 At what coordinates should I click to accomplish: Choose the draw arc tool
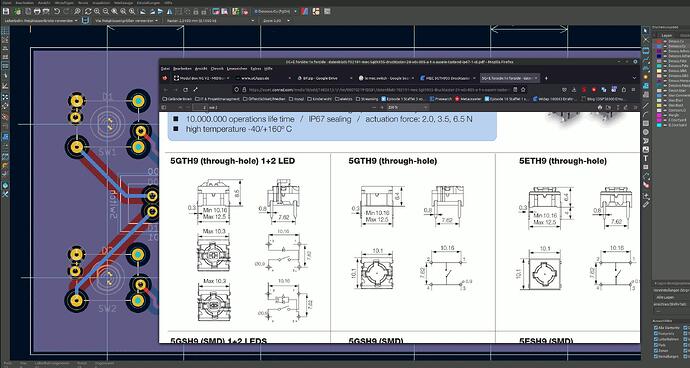(x=646, y=114)
